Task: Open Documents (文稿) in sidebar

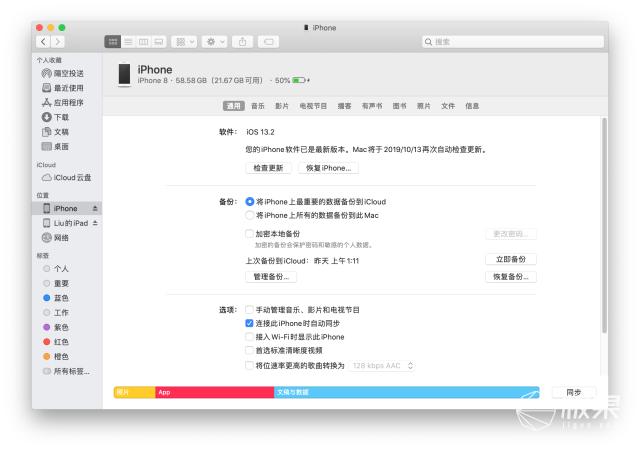Action: (56, 132)
